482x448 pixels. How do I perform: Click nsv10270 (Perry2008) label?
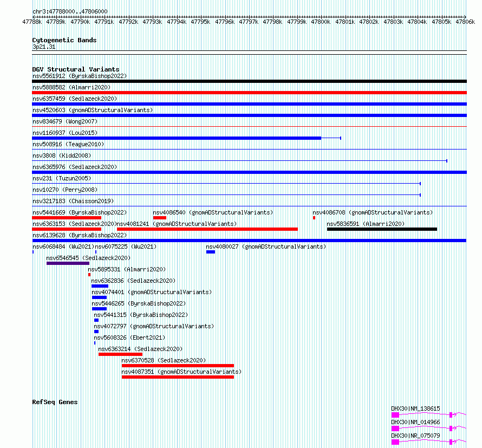tap(65, 190)
